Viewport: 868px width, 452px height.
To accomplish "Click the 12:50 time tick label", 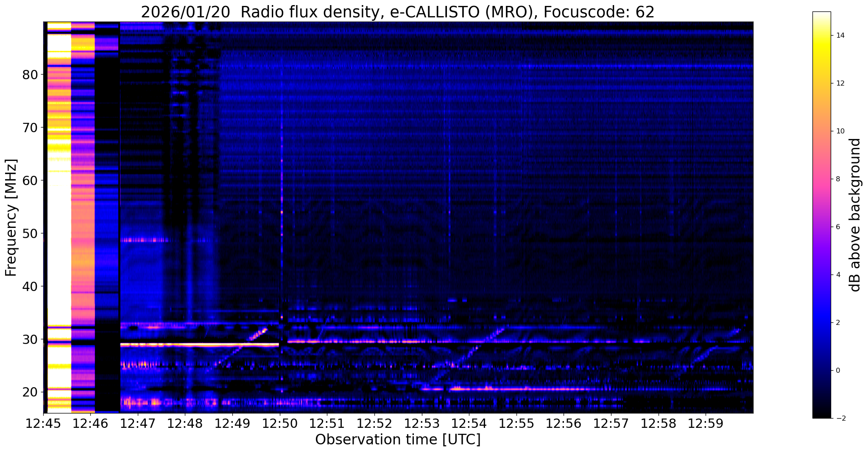I will point(280,423).
